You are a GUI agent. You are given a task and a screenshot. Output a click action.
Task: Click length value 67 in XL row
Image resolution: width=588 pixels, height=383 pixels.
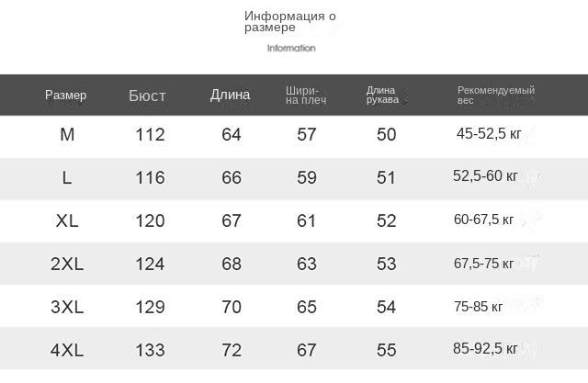coord(232,220)
